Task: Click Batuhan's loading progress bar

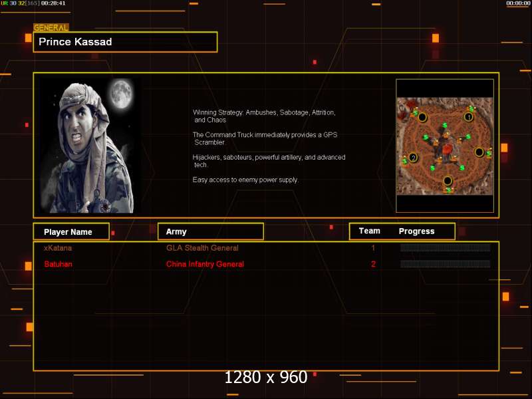Action: pos(445,264)
